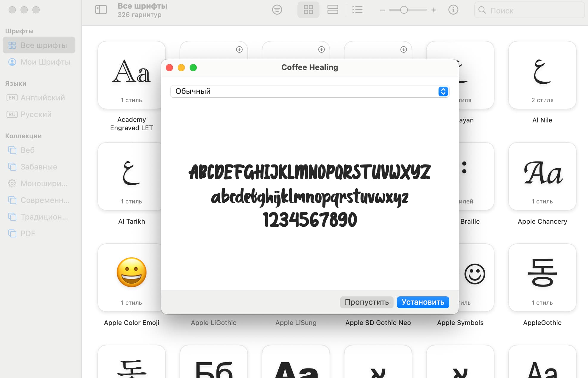
Task: Switch to grid view of fonts
Action: pyautogui.click(x=308, y=10)
